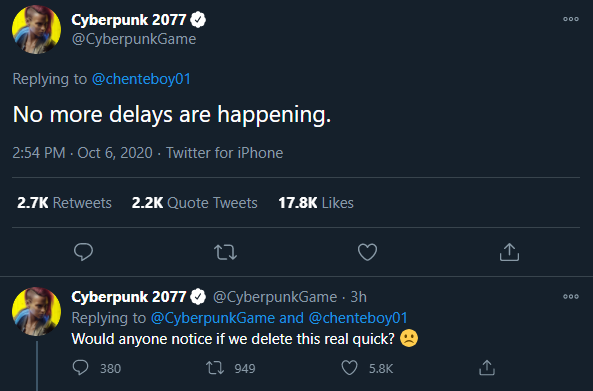Image resolution: width=593 pixels, height=391 pixels.
Task: Like the main tweet with the heart icon
Action: click(x=367, y=252)
